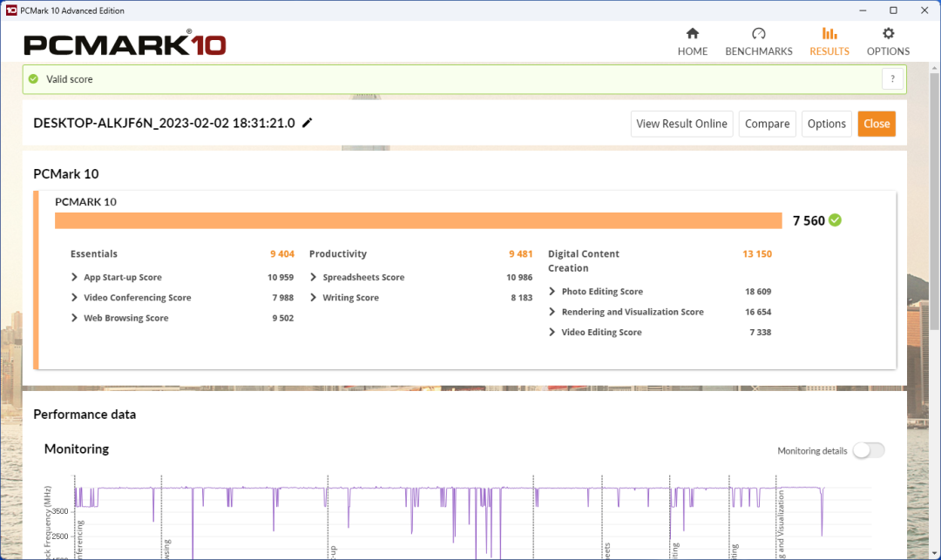Click the orange Close button
941x560 pixels.
[877, 124]
